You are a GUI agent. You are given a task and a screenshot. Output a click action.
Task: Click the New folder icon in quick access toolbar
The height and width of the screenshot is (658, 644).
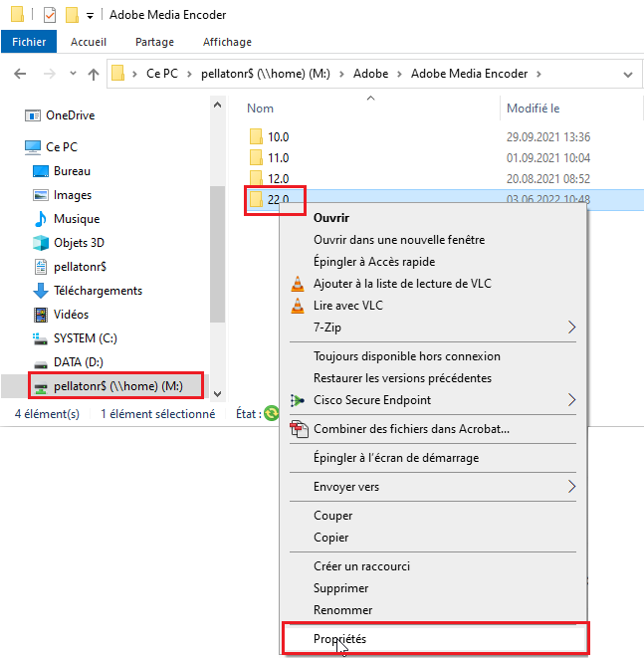pos(72,15)
